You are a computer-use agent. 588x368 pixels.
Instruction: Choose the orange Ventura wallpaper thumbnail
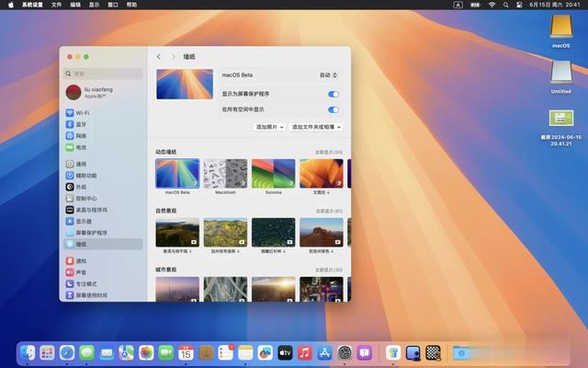(322, 173)
